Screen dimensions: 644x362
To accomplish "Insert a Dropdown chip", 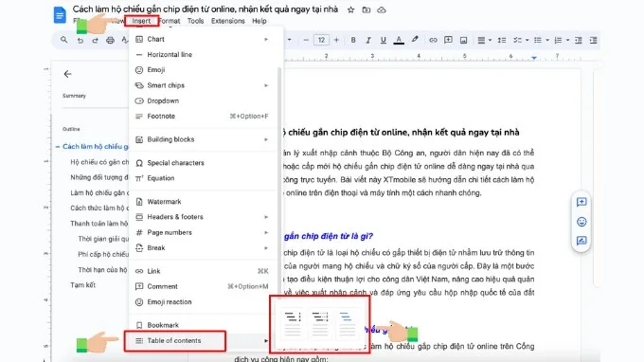I will click(x=204, y=100).
